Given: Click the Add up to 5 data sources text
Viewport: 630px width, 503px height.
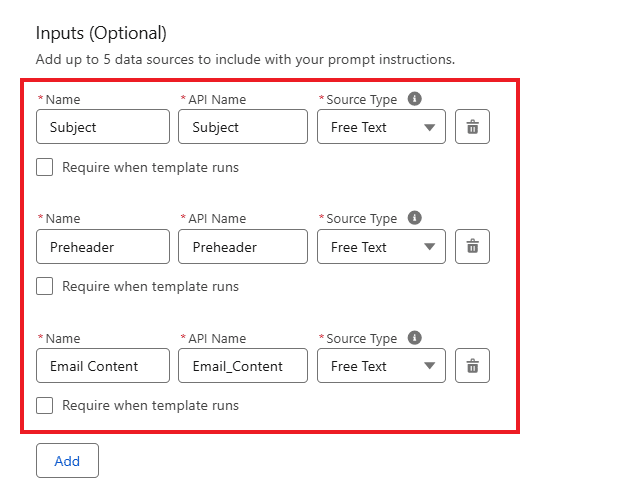Looking at the screenshot, I should pos(245,59).
